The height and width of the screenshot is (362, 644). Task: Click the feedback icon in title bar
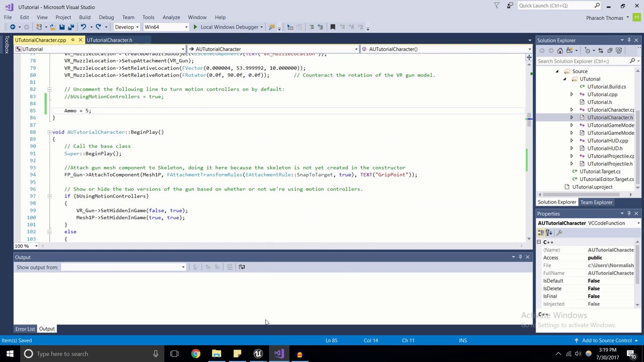tap(510, 6)
